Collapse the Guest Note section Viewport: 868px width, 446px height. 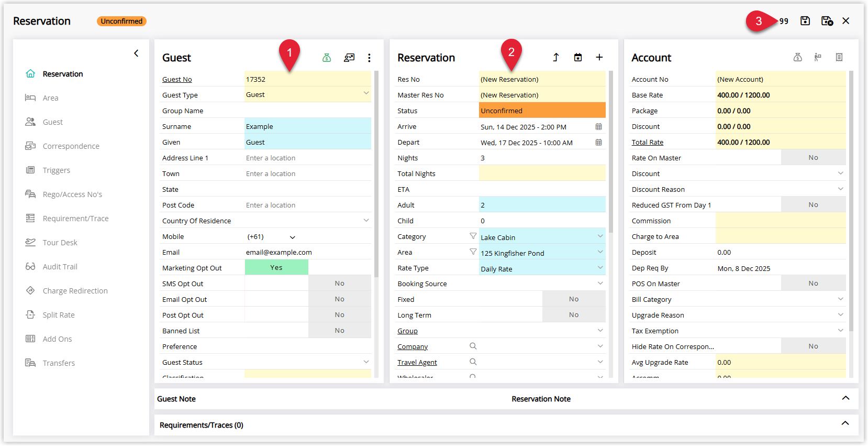[845, 398]
